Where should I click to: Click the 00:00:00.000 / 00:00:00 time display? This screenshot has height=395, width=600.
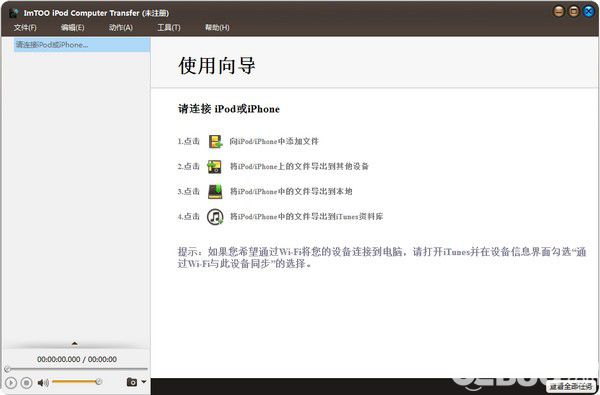tap(77, 359)
